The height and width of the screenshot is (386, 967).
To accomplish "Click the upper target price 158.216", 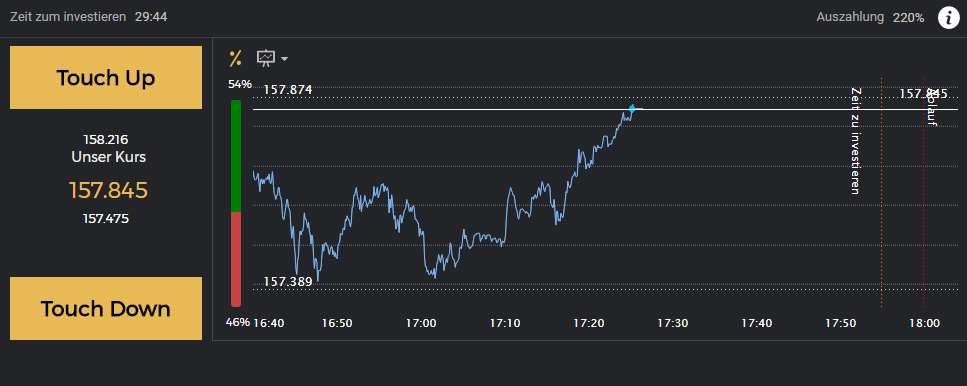I will click(106, 140).
